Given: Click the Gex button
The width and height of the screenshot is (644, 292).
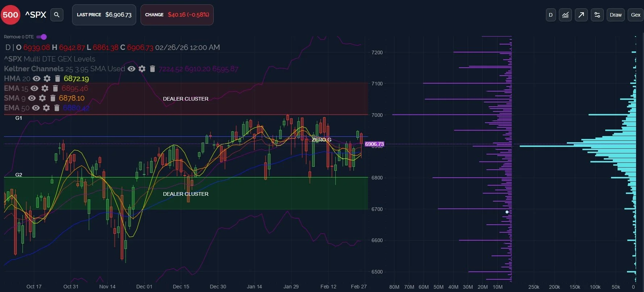Looking at the screenshot, I should tap(636, 15).
